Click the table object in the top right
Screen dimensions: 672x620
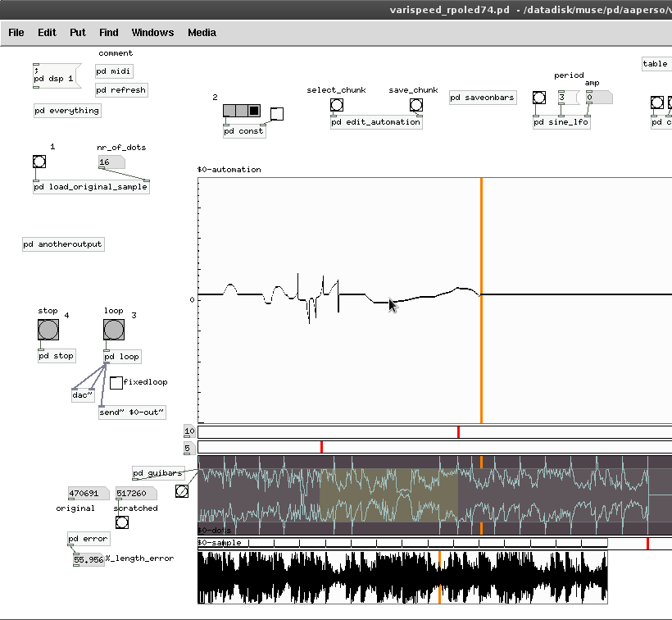pyautogui.click(x=656, y=64)
